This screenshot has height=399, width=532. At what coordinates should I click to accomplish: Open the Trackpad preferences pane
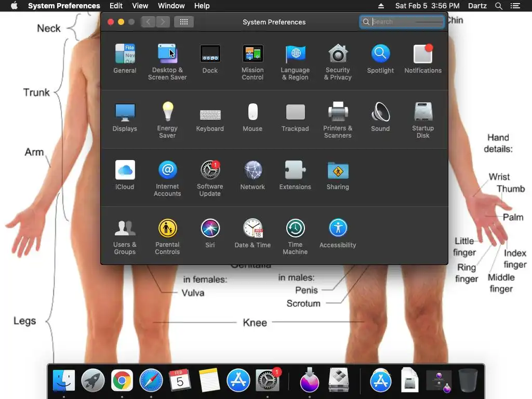tap(295, 117)
